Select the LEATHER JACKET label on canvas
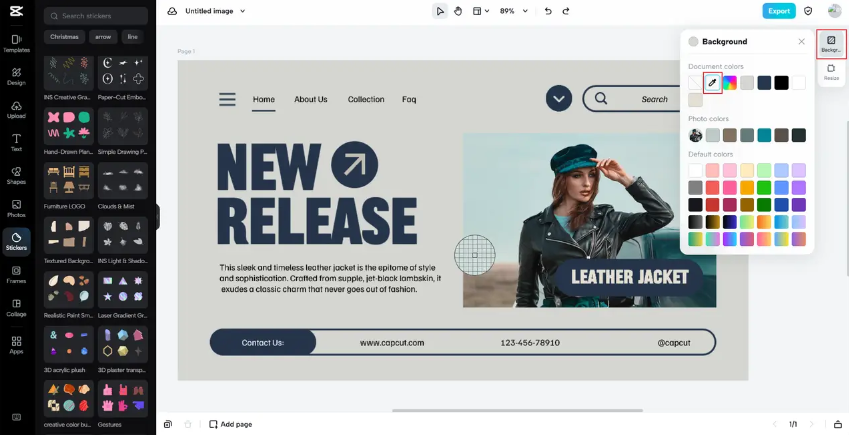849x435 pixels. (629, 277)
